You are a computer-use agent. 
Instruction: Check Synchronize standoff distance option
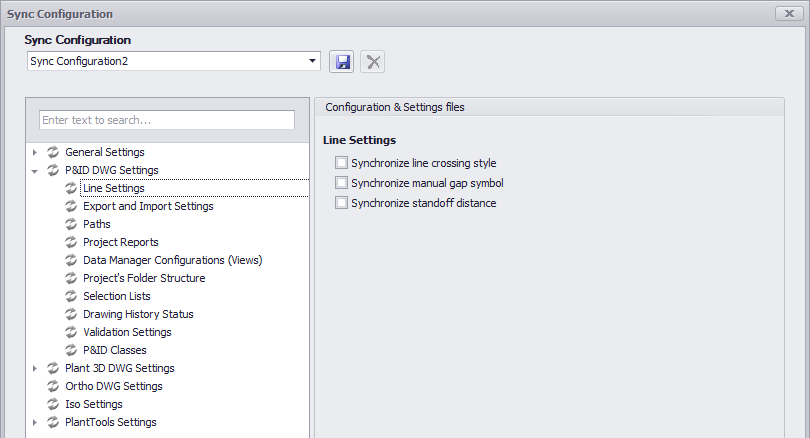tap(341, 203)
